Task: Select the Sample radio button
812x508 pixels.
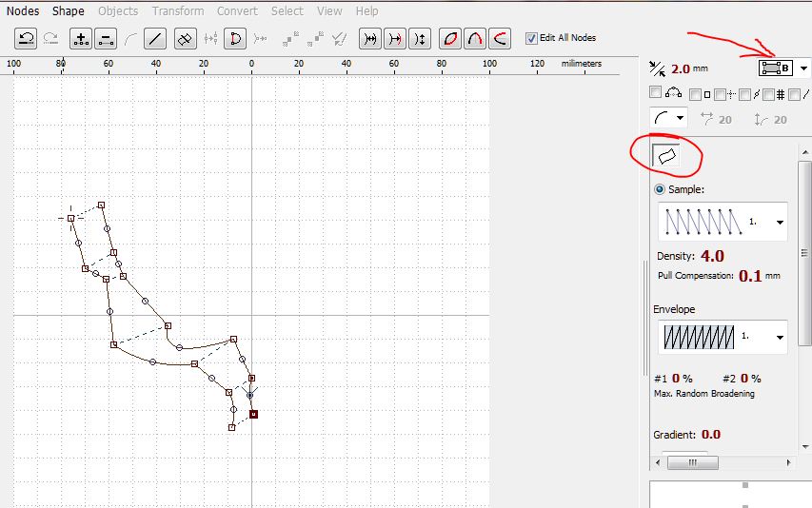Action: click(660, 189)
